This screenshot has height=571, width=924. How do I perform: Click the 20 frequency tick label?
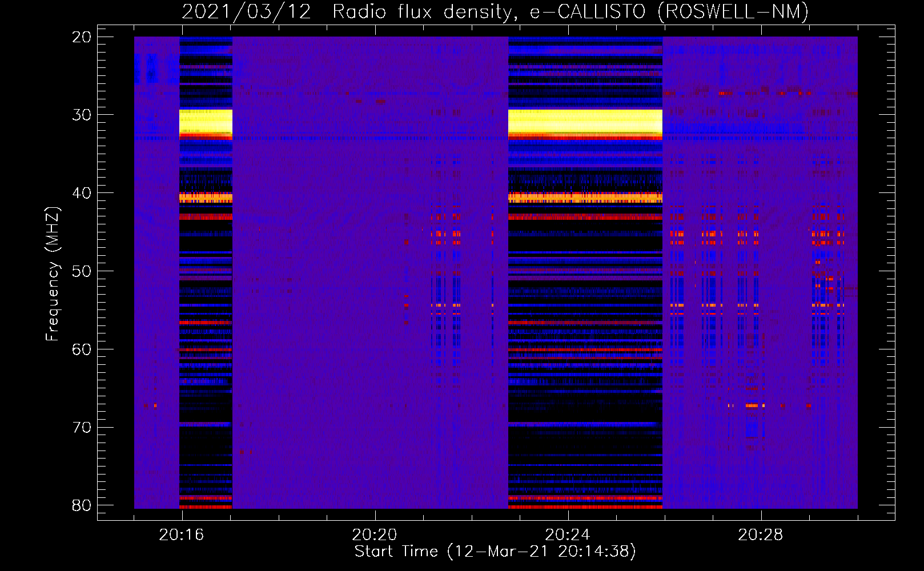pyautogui.click(x=82, y=37)
